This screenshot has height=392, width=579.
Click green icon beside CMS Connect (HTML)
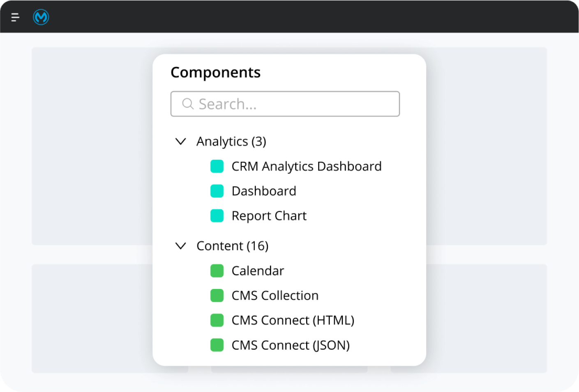coord(217,320)
